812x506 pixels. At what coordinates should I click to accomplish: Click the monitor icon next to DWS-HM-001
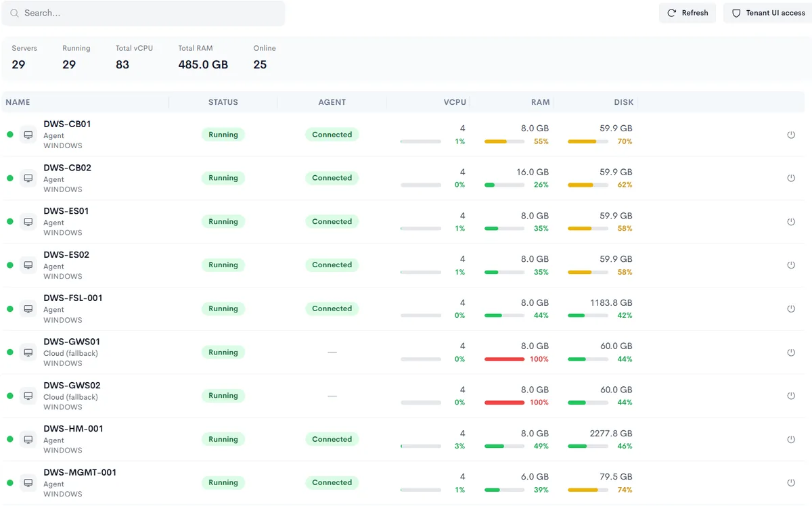click(x=28, y=439)
